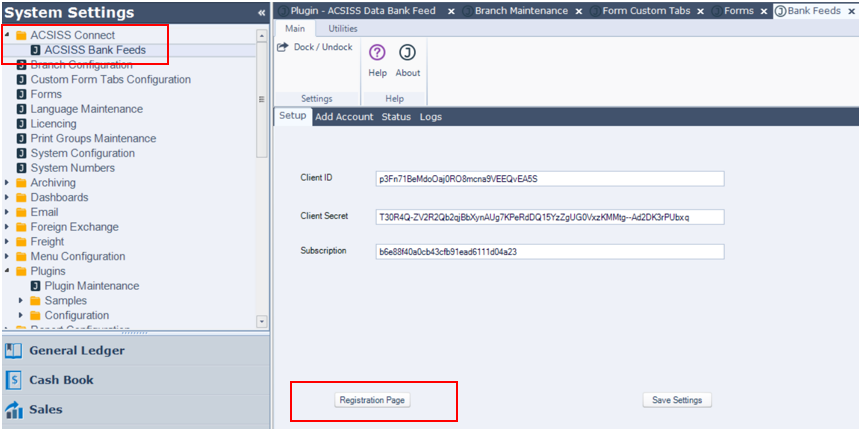Open the Add Account tab

pyautogui.click(x=344, y=117)
